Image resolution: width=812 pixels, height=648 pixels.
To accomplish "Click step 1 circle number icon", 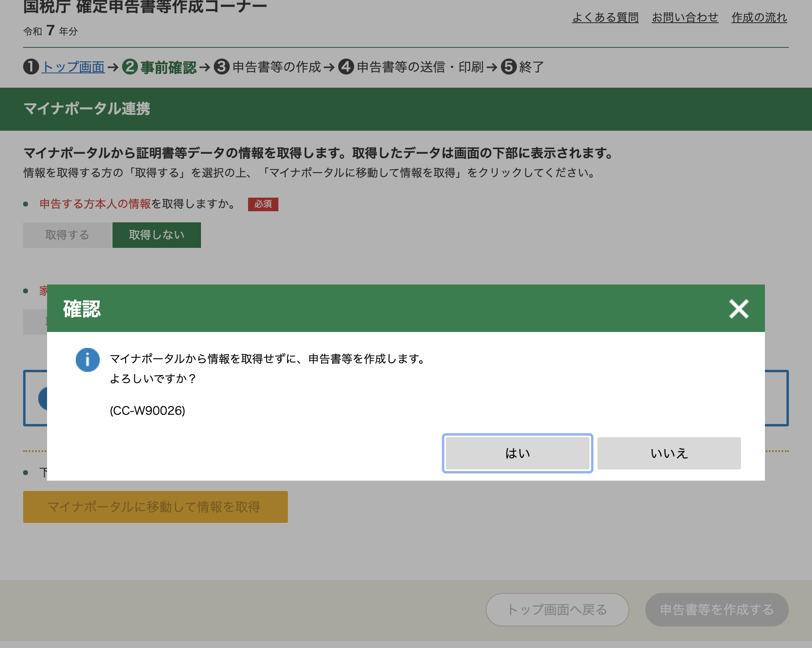I will tap(31, 67).
